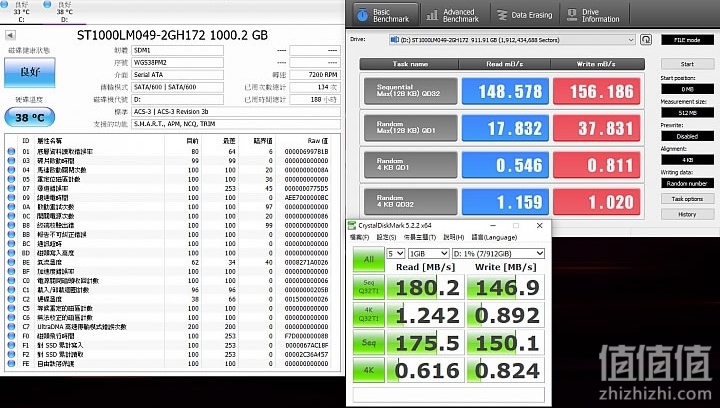Click the Drive Information disk icon
Image resolution: width=720 pixels, height=408 pixels.
click(572, 15)
